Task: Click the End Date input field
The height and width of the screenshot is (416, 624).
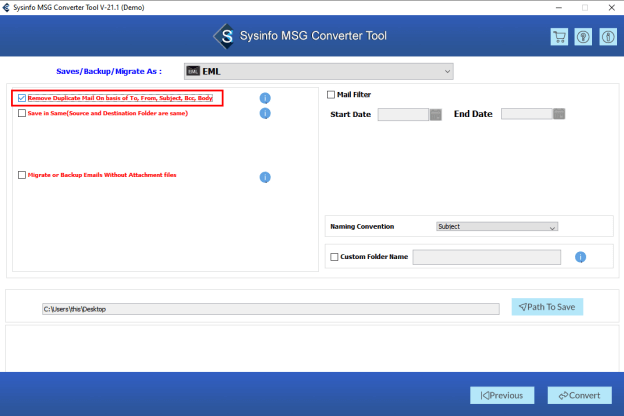Action: (x=527, y=114)
